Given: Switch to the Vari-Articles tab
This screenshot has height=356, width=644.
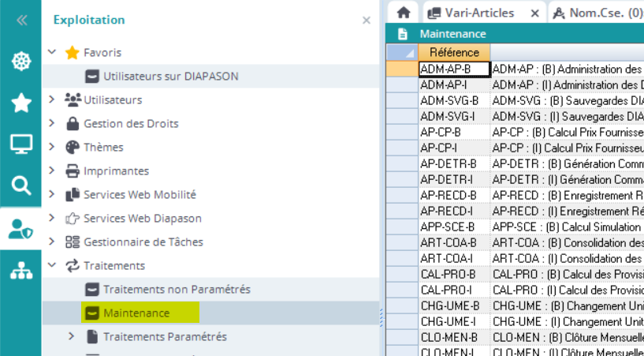Looking at the screenshot, I should click(479, 13).
